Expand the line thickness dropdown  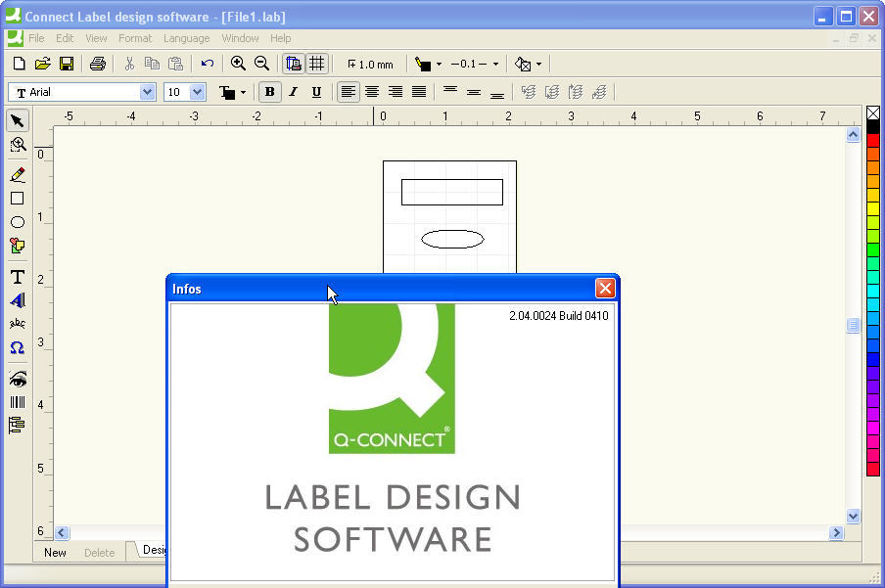coord(495,64)
